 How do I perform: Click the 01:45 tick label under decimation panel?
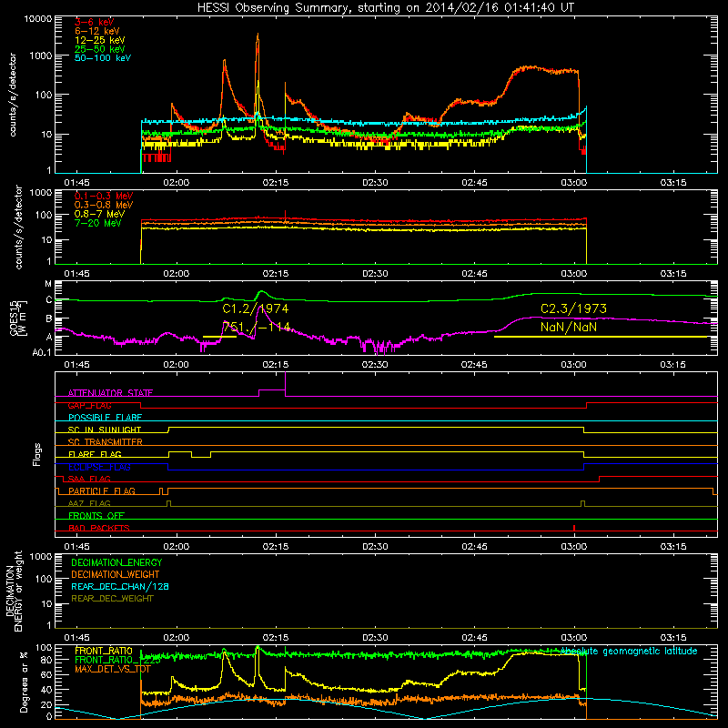coord(76,638)
